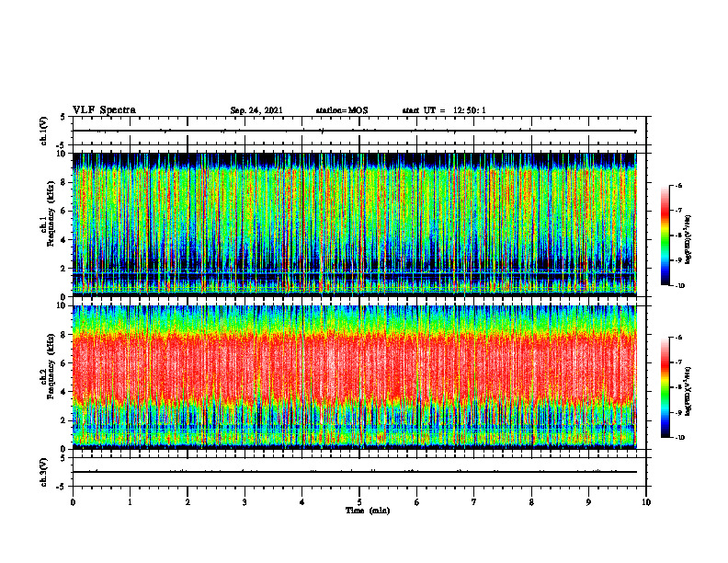Click the ch.3 voltage waveform trace
728x563 pixels.
click(x=354, y=472)
